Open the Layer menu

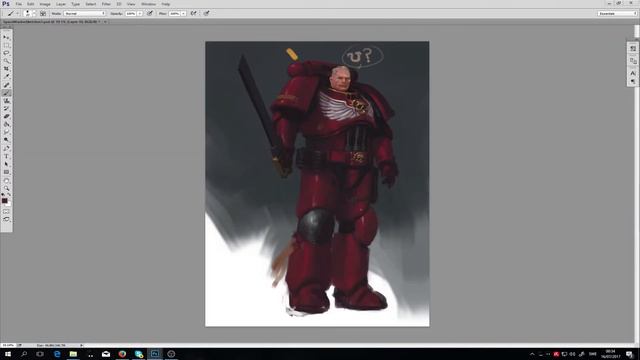click(61, 4)
